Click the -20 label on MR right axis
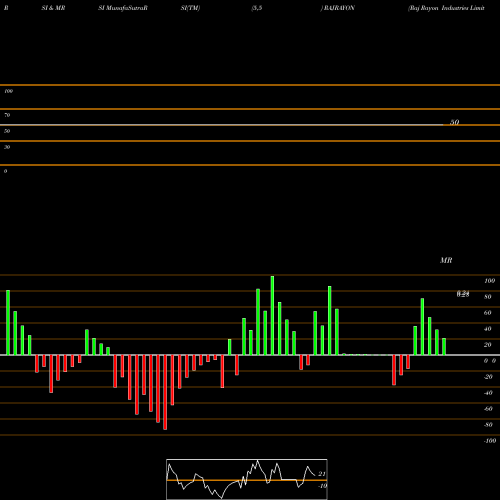Image resolution: width=500 pixels, height=500 pixels. click(x=488, y=377)
